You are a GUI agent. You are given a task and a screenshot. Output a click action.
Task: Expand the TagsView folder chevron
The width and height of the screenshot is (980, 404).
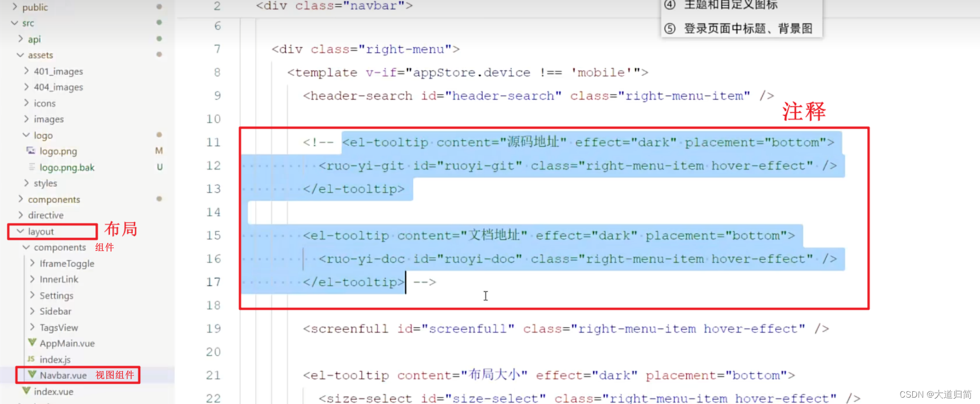32,327
